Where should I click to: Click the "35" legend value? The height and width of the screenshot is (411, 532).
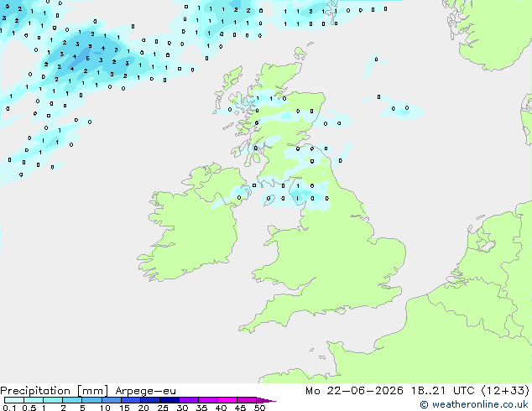(x=201, y=408)
